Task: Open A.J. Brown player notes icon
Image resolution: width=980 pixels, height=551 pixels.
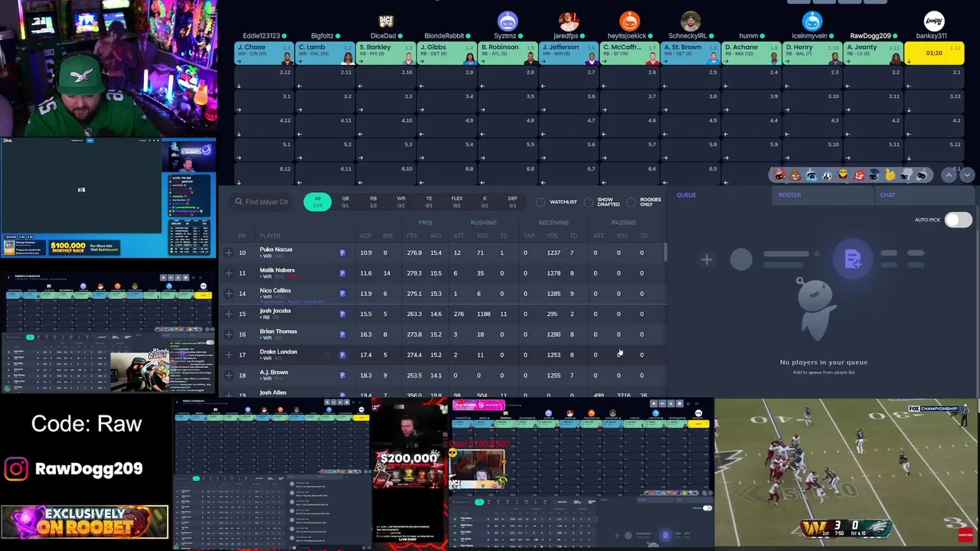Action: pos(342,375)
